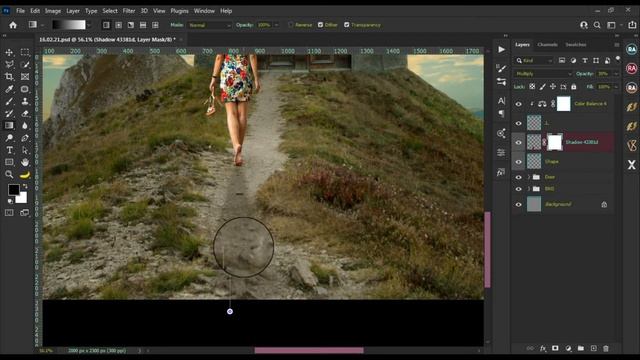
Task: Open the gradient picker dropdown arrow
Action: (x=89, y=25)
